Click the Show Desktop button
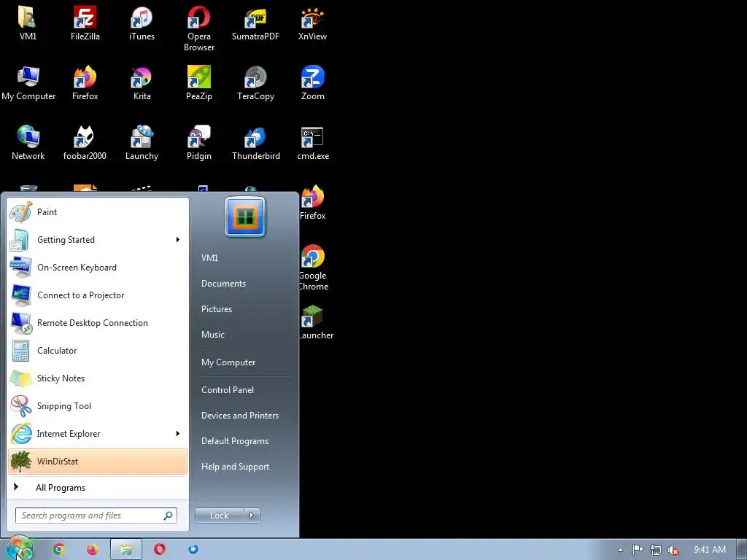 click(742, 550)
